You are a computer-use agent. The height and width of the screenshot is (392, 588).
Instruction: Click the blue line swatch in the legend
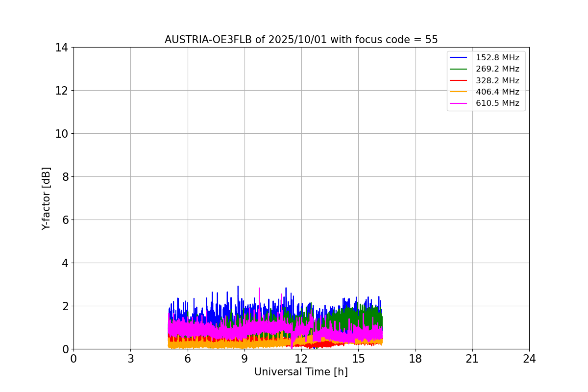click(x=459, y=58)
